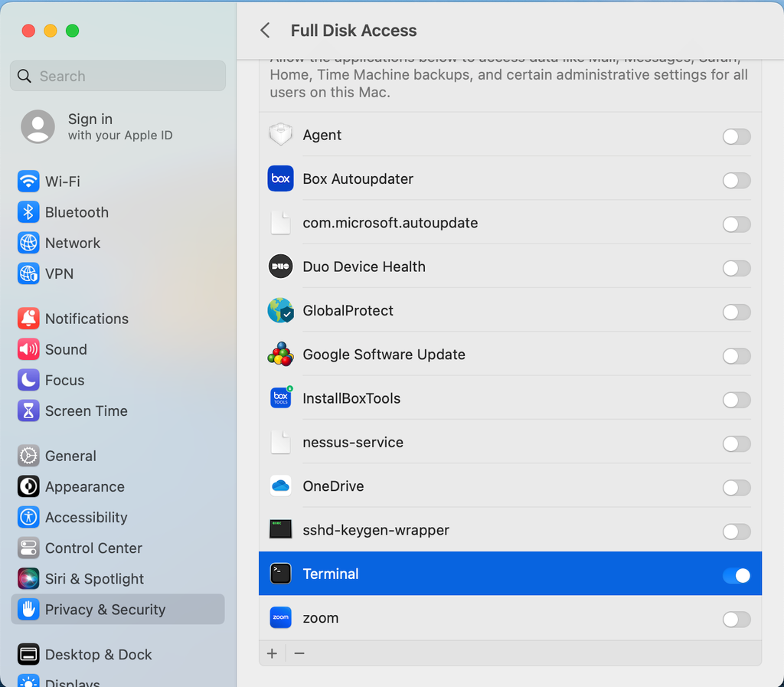Image resolution: width=784 pixels, height=687 pixels.
Task: Open the Control Center settings
Action: coord(93,548)
